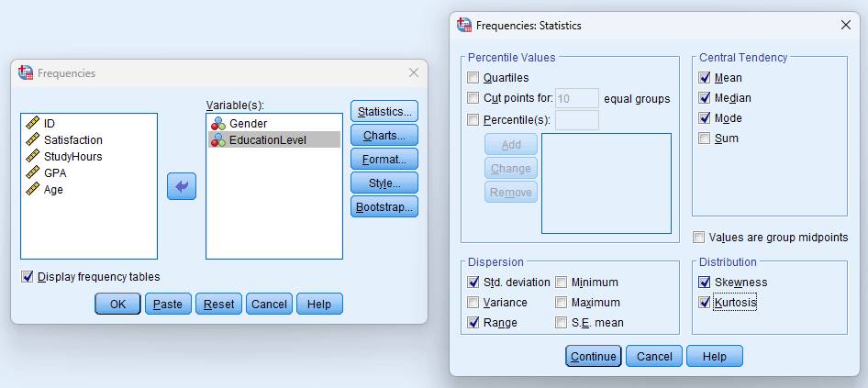Enable the Quartiles checkbox
The width and height of the screenshot is (868, 388).
(473, 78)
